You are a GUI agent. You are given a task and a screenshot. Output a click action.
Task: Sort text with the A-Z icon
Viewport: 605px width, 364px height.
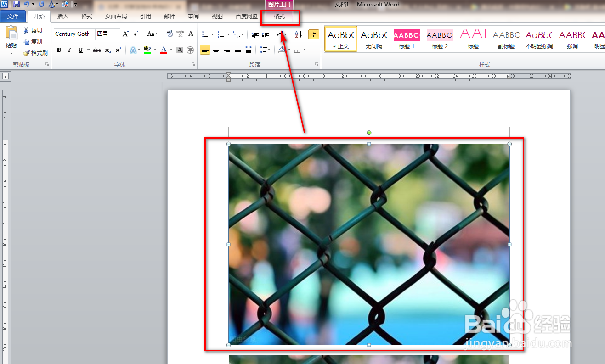point(299,34)
